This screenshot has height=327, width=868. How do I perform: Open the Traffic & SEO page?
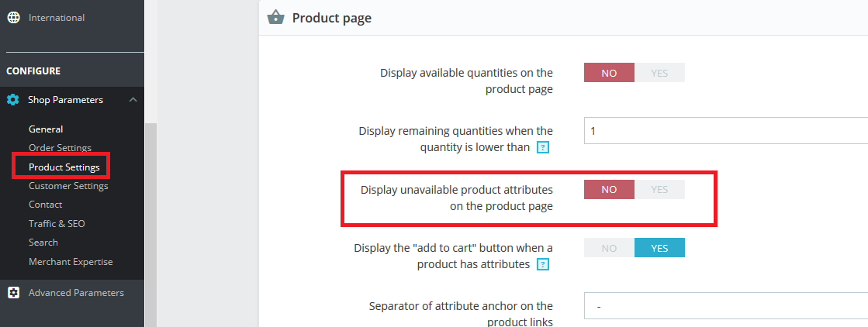click(x=57, y=224)
